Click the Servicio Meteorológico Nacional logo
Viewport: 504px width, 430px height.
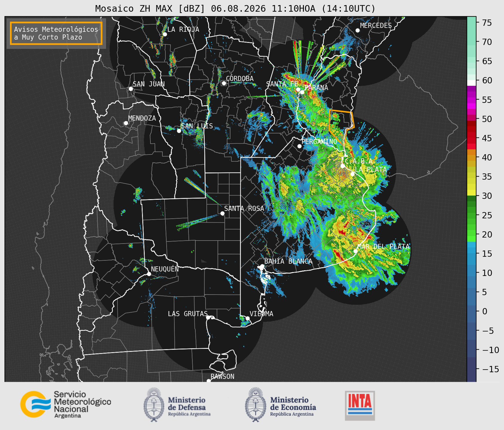click(x=66, y=404)
